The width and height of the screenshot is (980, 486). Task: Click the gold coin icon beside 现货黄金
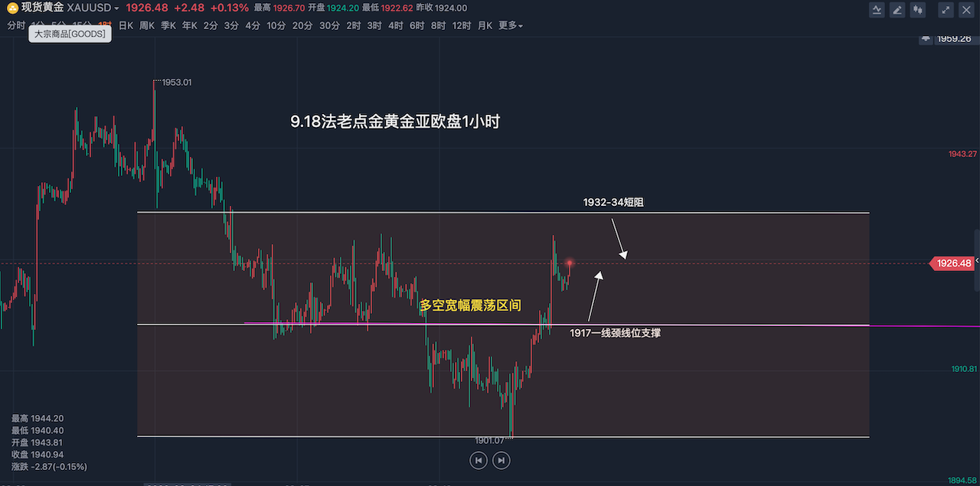coord(13,8)
